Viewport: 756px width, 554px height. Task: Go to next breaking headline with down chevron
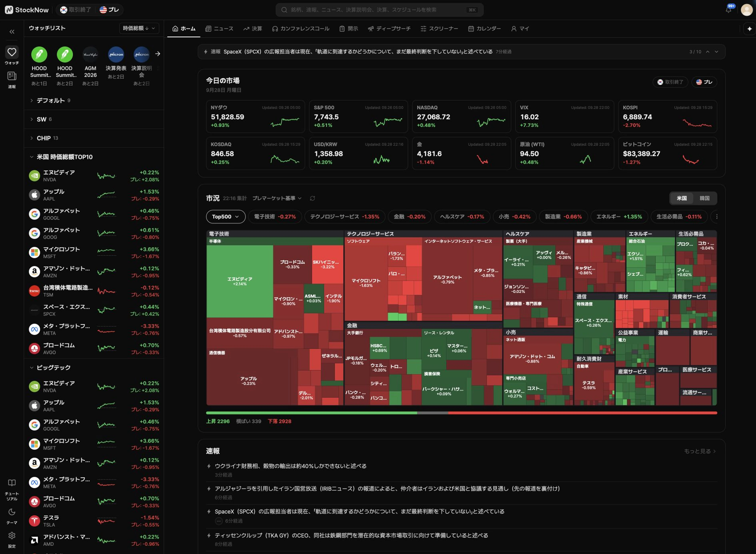click(x=717, y=52)
